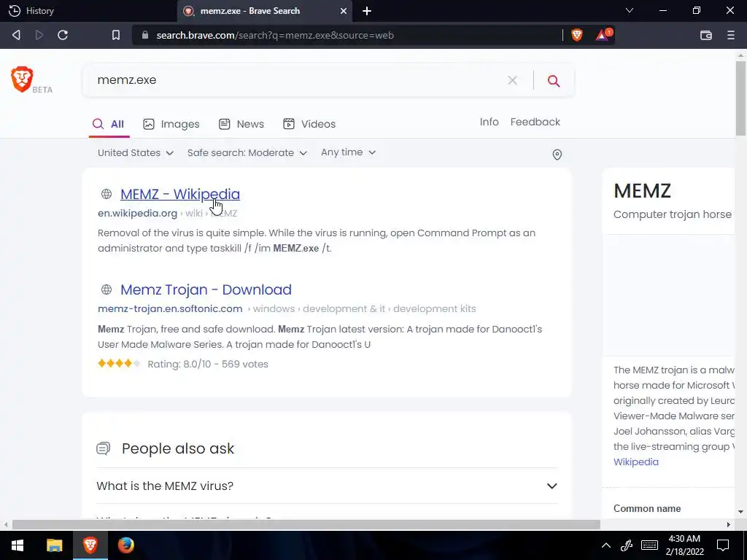This screenshot has height=560, width=747.
Task: Launch Firefox from the taskbar
Action: (x=125, y=545)
